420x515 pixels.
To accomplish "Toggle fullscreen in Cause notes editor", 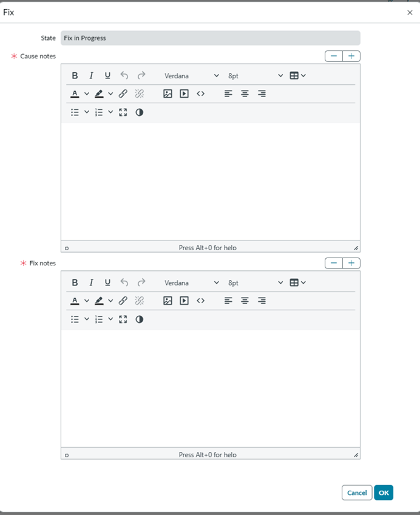I will click(123, 112).
